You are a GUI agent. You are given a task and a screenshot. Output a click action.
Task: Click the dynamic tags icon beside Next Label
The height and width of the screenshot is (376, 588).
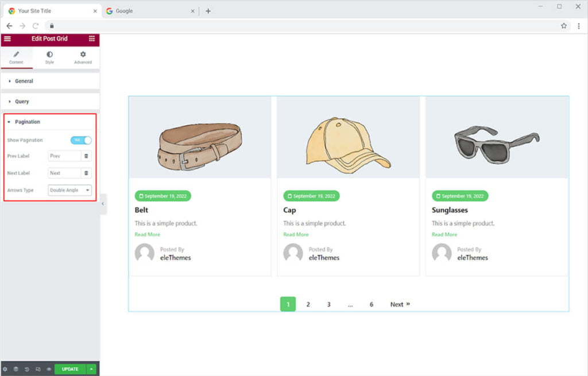coord(86,173)
